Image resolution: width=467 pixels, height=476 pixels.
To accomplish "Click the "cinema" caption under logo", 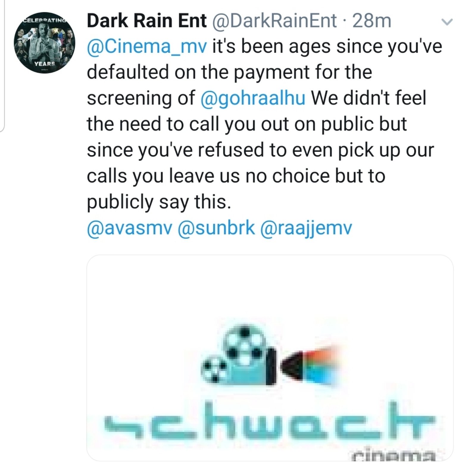I will click(393, 455).
